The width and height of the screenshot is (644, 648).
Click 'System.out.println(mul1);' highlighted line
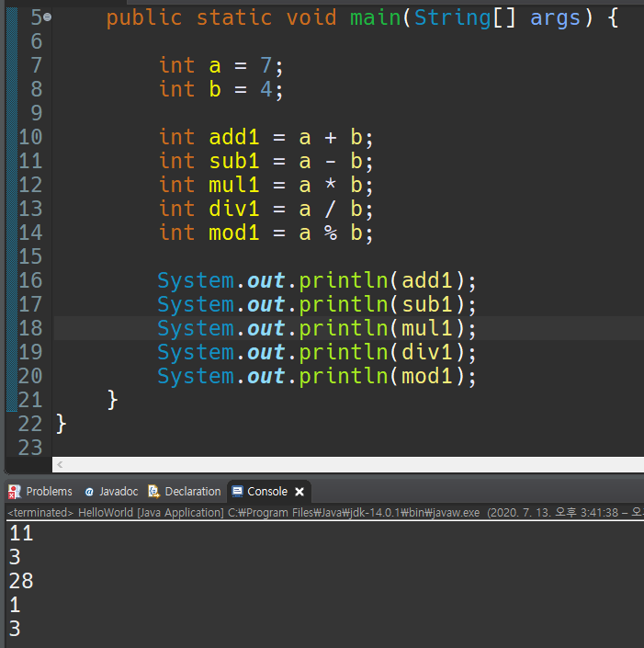tap(317, 329)
